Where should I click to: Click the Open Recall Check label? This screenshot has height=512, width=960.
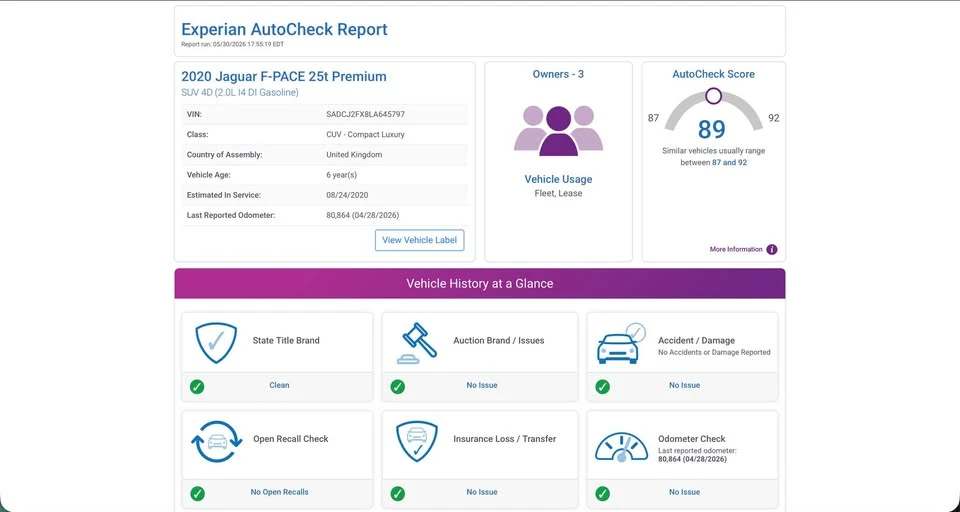(x=291, y=439)
